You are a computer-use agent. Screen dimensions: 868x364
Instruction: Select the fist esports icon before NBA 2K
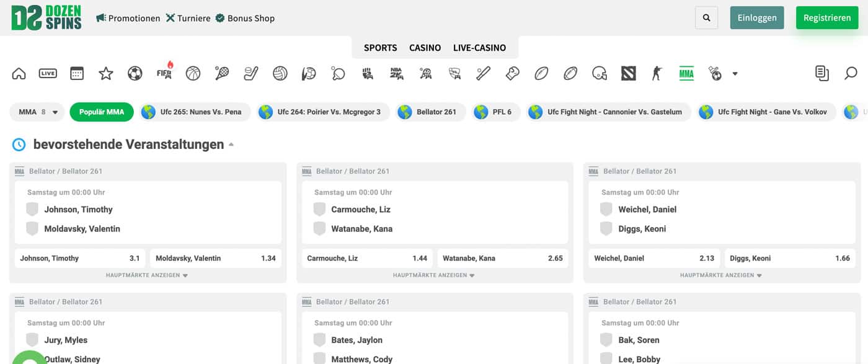(x=367, y=74)
